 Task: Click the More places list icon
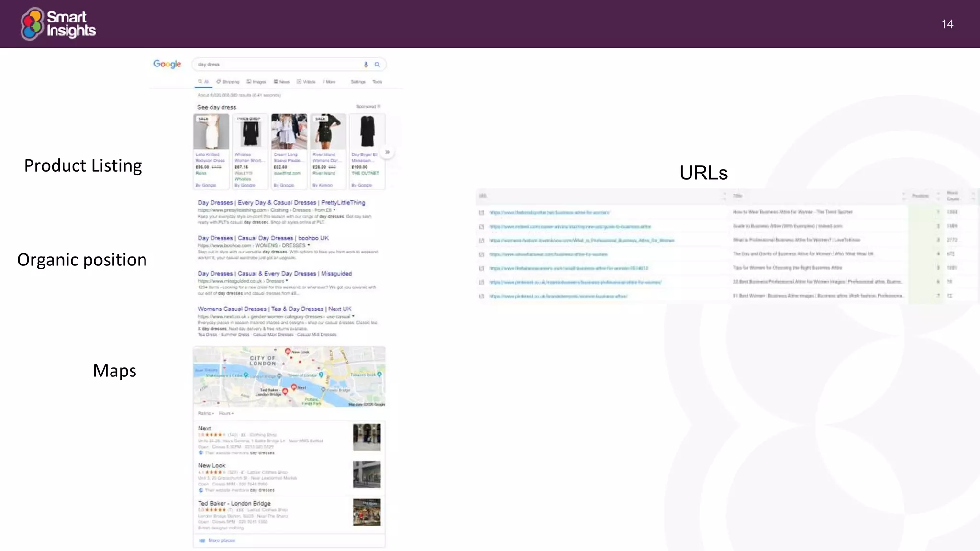(x=202, y=540)
